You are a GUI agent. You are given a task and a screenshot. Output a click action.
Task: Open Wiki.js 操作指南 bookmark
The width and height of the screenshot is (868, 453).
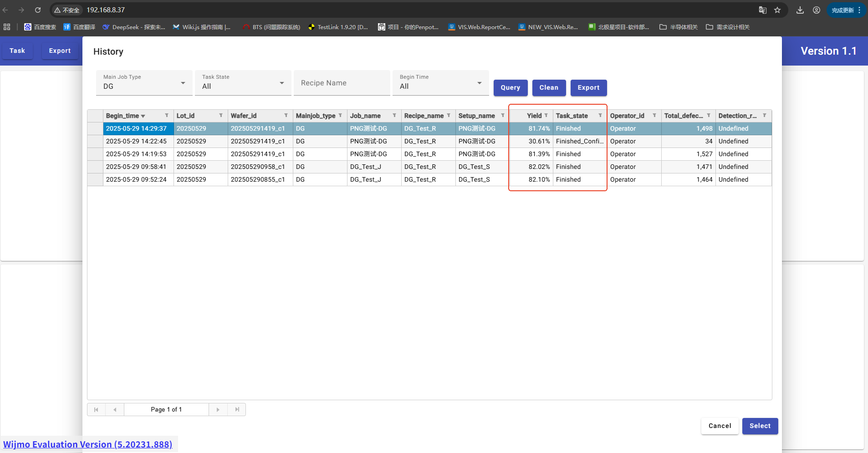point(202,27)
